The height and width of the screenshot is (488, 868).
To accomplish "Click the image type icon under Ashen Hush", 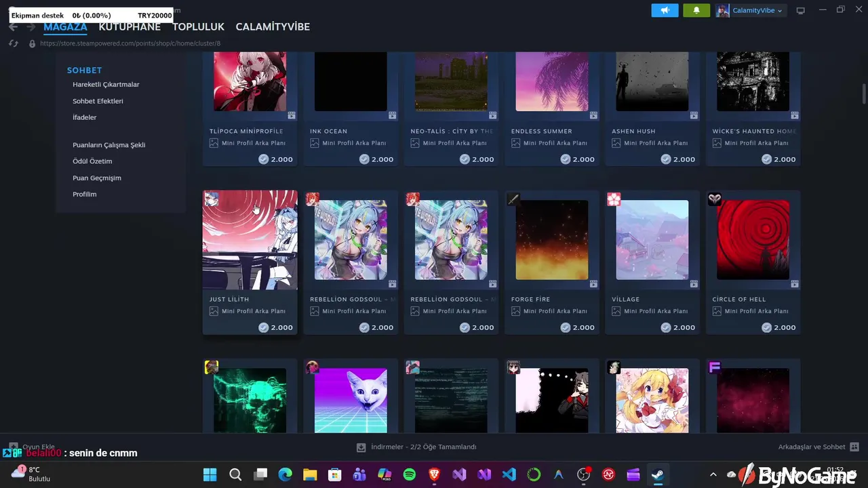I will (x=616, y=143).
